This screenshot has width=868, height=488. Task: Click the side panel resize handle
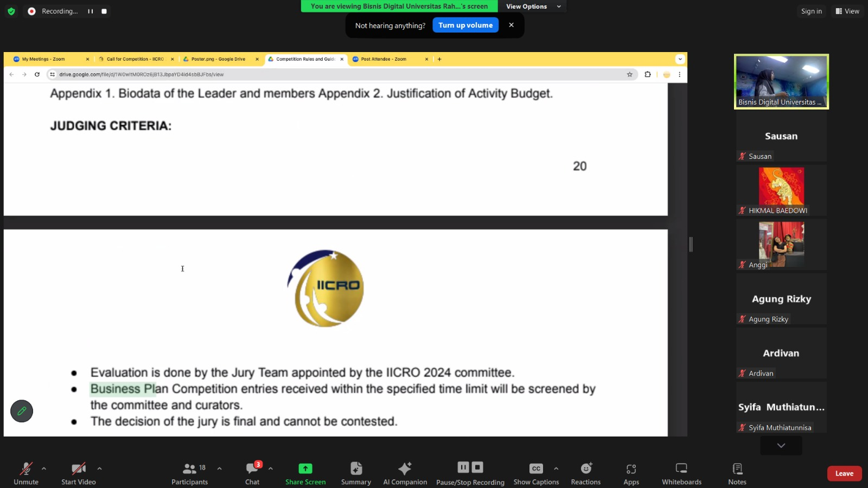pyautogui.click(x=691, y=244)
